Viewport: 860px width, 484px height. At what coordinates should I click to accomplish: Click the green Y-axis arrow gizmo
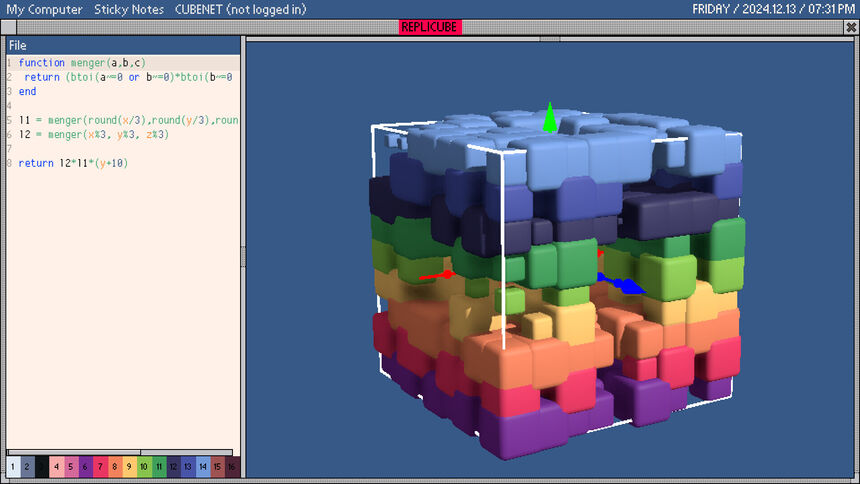[548, 118]
